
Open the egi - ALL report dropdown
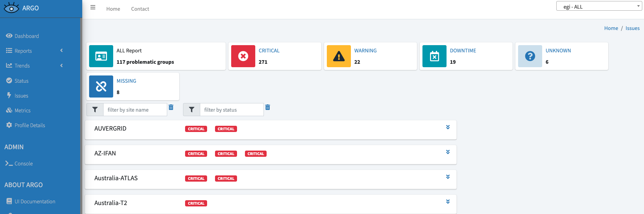coord(599,6)
